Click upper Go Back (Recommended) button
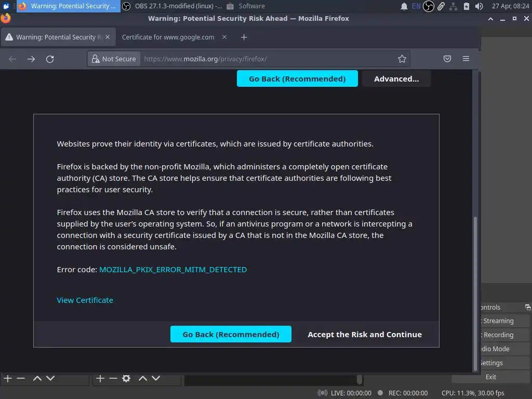Image resolution: width=532 pixels, height=399 pixels. pyautogui.click(x=297, y=79)
